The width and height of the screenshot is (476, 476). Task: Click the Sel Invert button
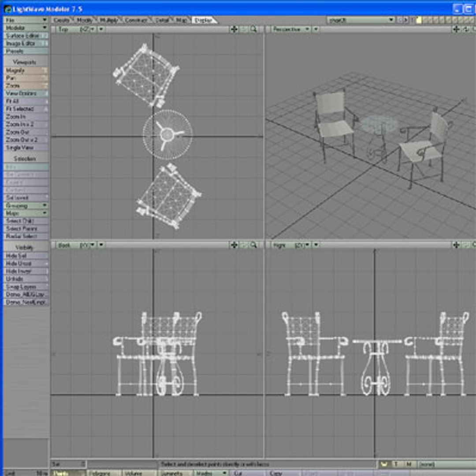[x=26, y=197]
